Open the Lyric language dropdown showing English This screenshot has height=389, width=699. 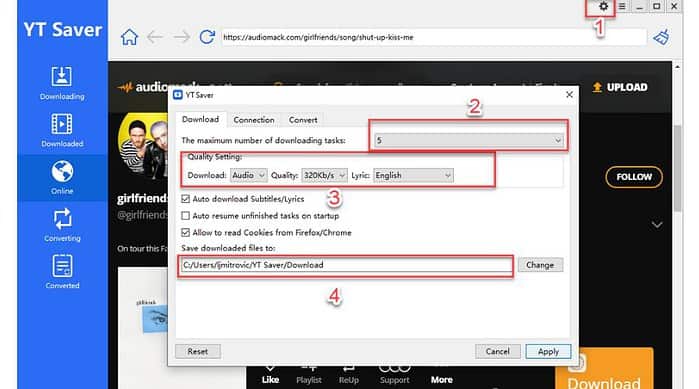point(413,176)
